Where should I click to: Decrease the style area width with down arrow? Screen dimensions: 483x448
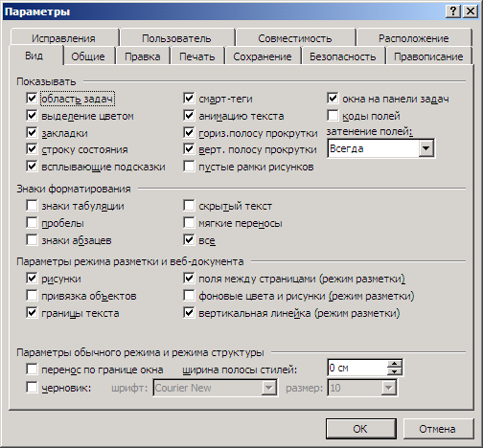coord(395,371)
